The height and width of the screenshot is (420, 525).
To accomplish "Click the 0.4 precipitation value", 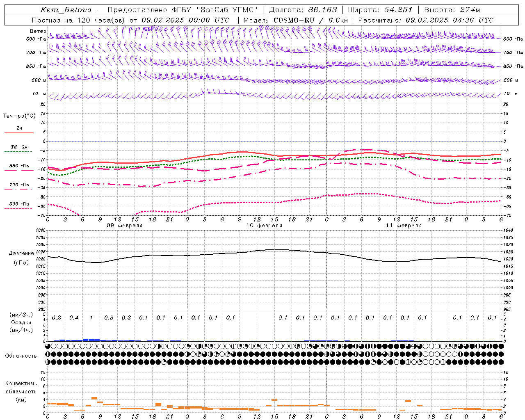I will point(74,317).
